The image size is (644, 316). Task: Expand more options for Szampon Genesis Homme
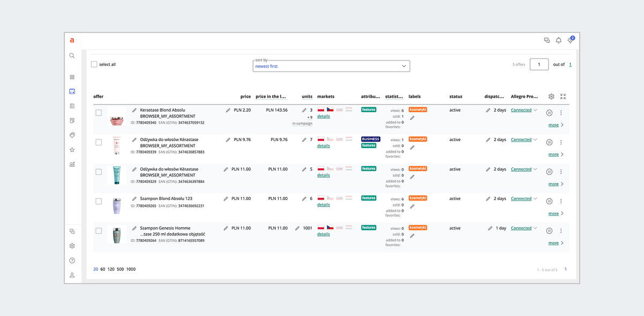(x=556, y=243)
